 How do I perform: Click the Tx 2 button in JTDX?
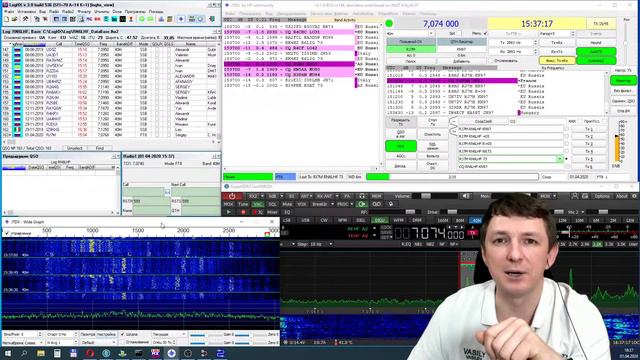[x=589, y=137]
